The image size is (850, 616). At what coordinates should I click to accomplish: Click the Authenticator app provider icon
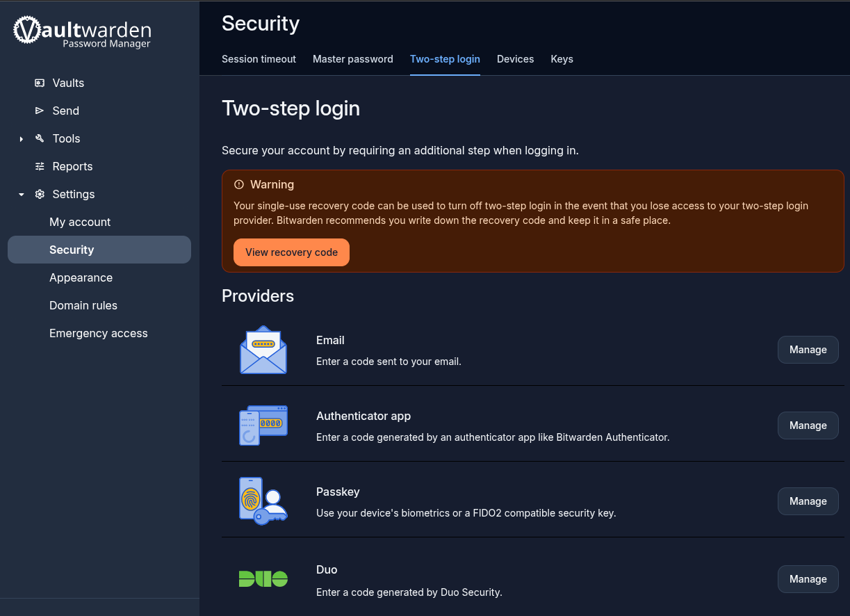pyautogui.click(x=263, y=425)
